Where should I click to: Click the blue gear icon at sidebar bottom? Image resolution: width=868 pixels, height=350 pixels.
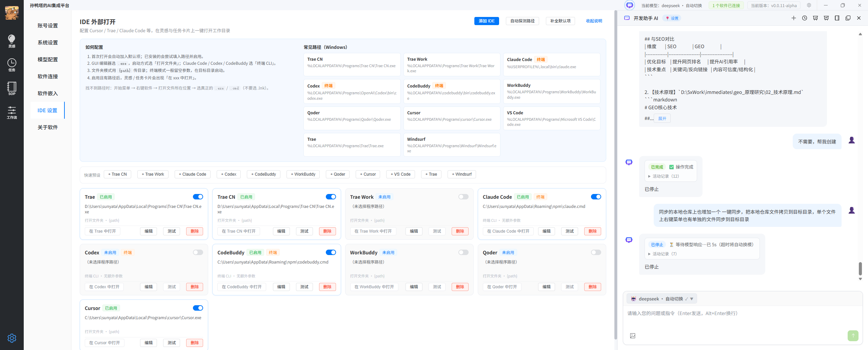(12, 338)
